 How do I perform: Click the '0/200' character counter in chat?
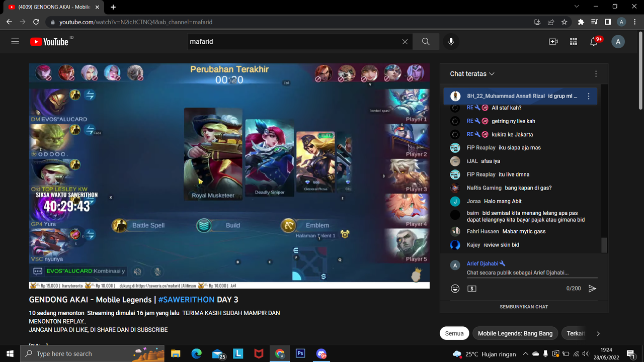pyautogui.click(x=574, y=289)
